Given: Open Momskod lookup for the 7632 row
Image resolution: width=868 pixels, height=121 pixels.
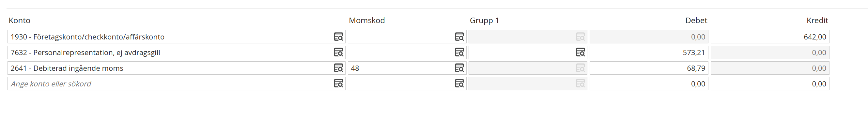Looking at the screenshot, I should point(459,52).
